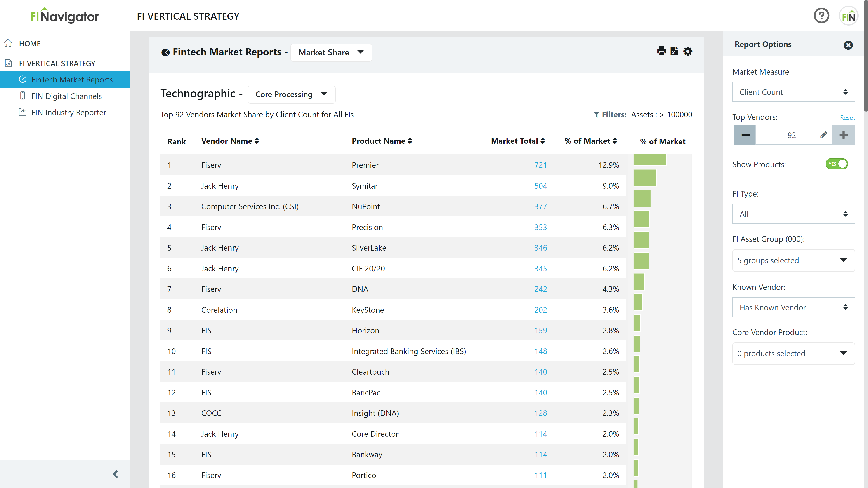The height and width of the screenshot is (488, 868).
Task: Open the Market Share report dropdown
Action: click(331, 52)
